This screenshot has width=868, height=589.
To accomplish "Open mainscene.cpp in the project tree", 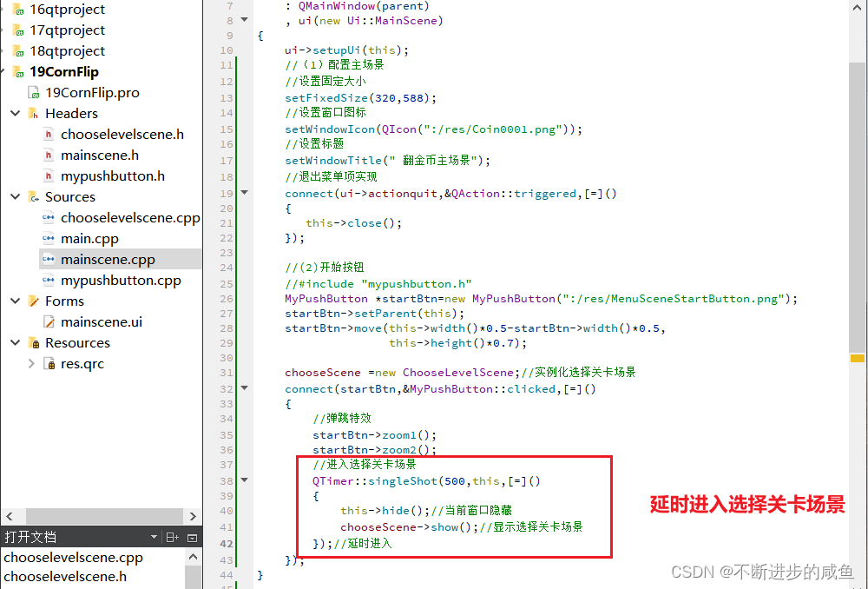I will (108, 259).
